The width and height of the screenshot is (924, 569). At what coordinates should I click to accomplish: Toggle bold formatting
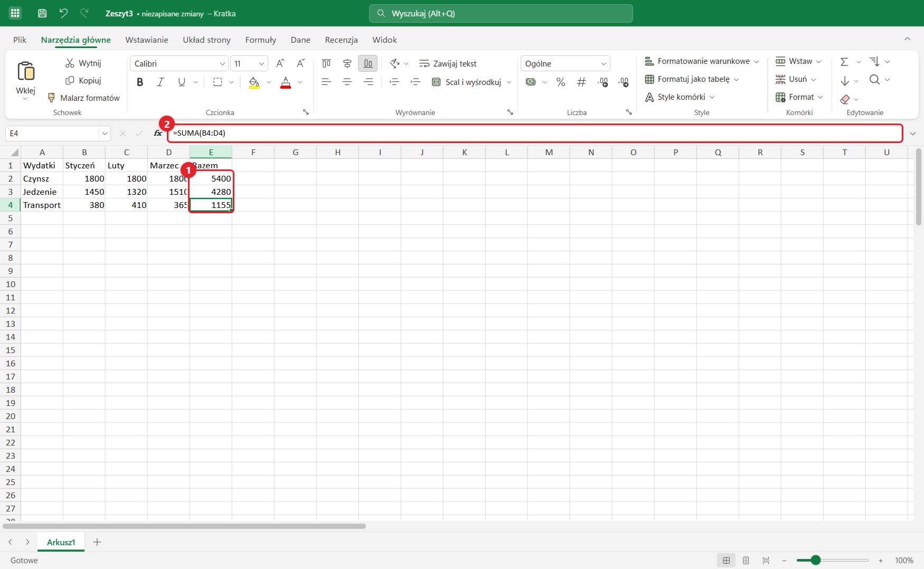point(140,82)
